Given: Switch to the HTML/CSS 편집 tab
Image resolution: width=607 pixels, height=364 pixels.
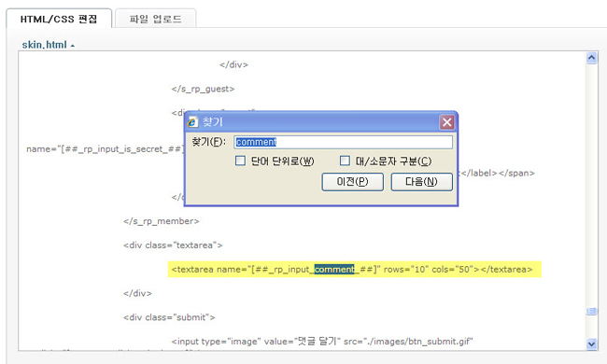Looking at the screenshot, I should pos(59,19).
